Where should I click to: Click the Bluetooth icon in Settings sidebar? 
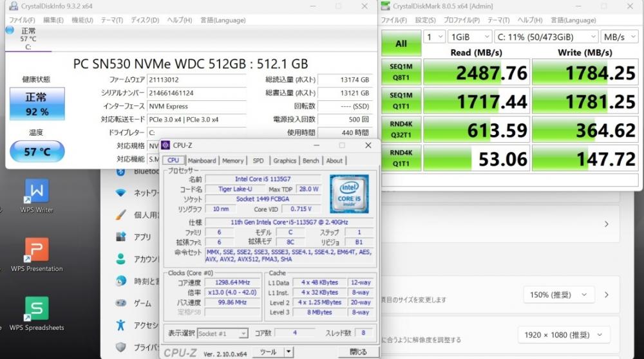point(120,172)
